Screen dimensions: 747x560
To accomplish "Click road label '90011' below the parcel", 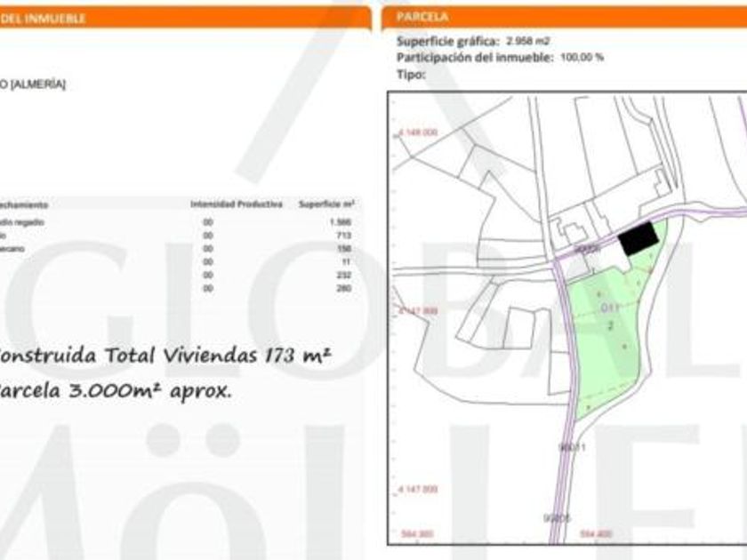I will (x=572, y=448).
